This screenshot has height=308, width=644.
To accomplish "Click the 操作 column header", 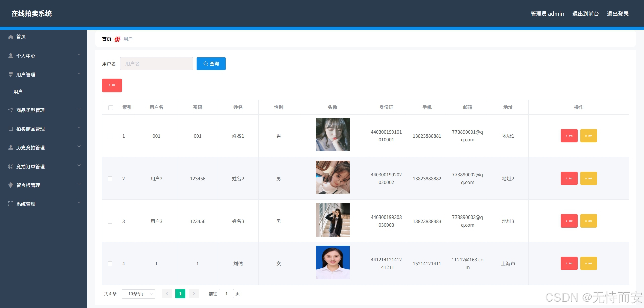I will click(x=579, y=107).
